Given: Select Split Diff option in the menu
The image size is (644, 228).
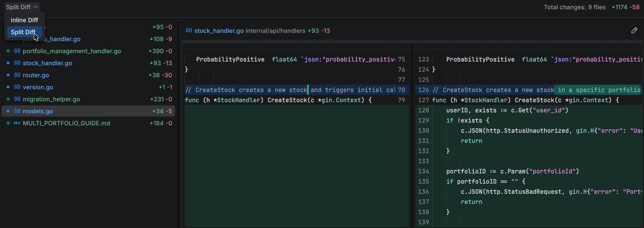Looking at the screenshot, I should 23,32.
